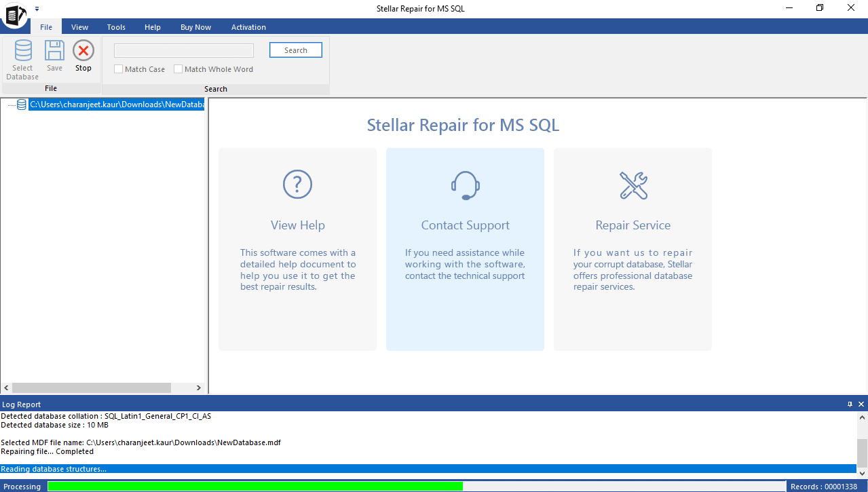
Task: Minimize the application window
Action: (789, 8)
